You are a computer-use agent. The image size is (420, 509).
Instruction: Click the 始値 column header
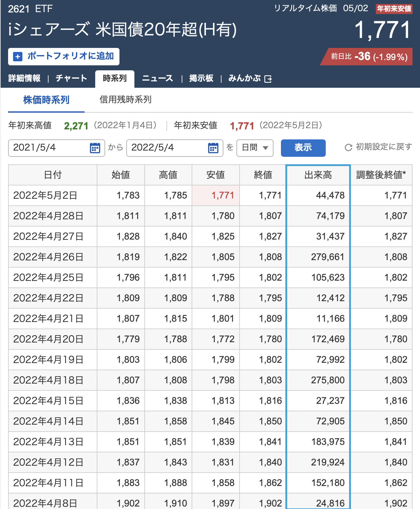coord(121,175)
